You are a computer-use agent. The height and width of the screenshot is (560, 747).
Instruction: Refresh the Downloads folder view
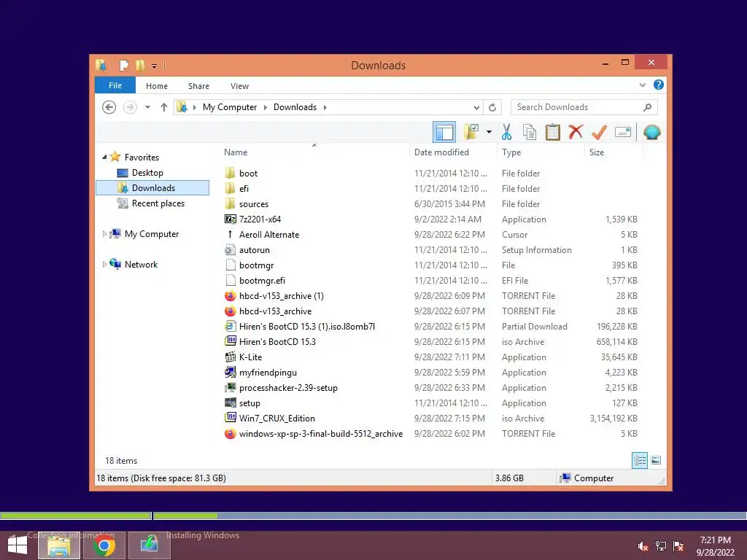[492, 108]
